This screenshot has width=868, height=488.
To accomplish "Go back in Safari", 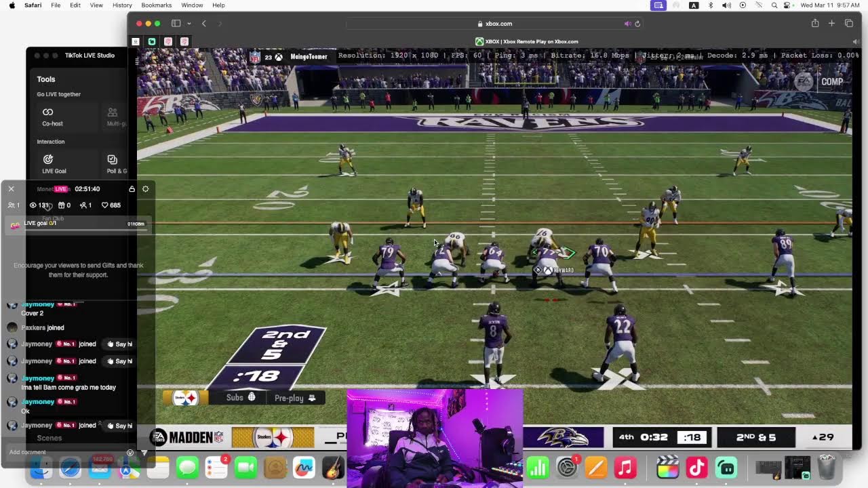I will pyautogui.click(x=203, y=24).
